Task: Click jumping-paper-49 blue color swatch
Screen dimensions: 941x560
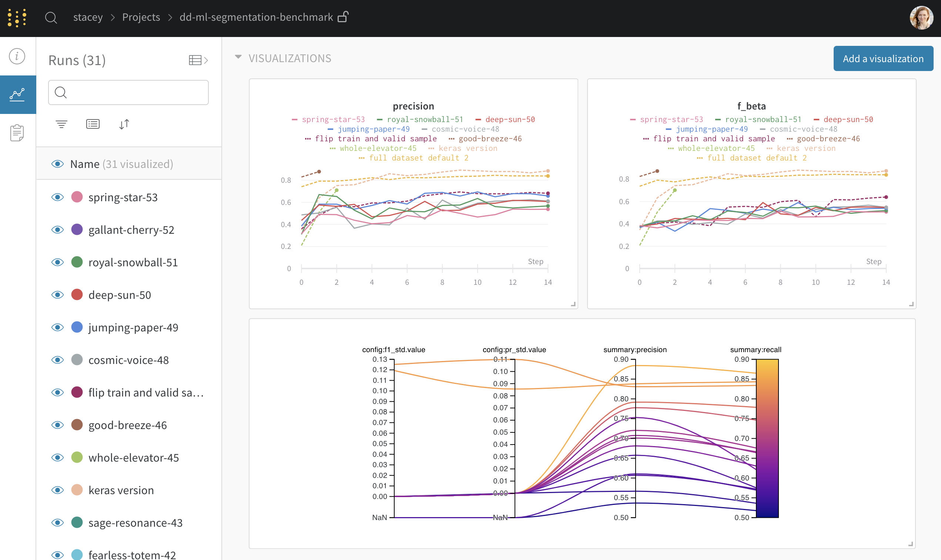Action: pos(77,327)
